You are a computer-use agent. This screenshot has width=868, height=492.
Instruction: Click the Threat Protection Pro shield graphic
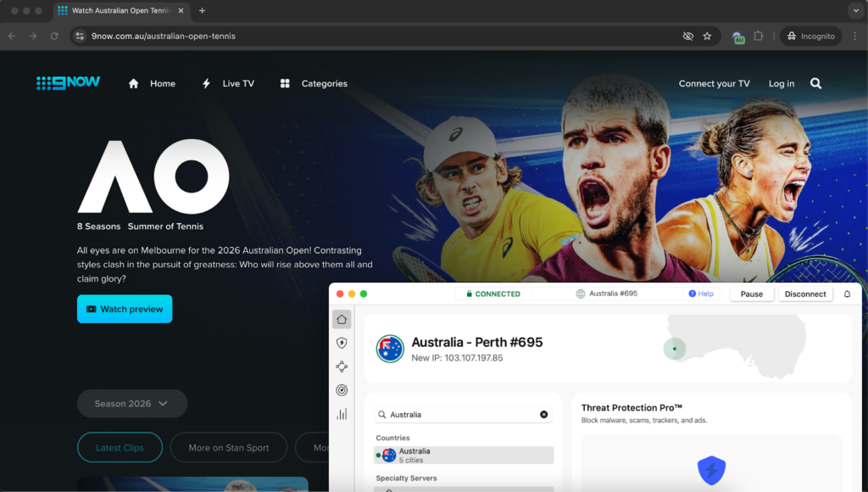click(711, 470)
